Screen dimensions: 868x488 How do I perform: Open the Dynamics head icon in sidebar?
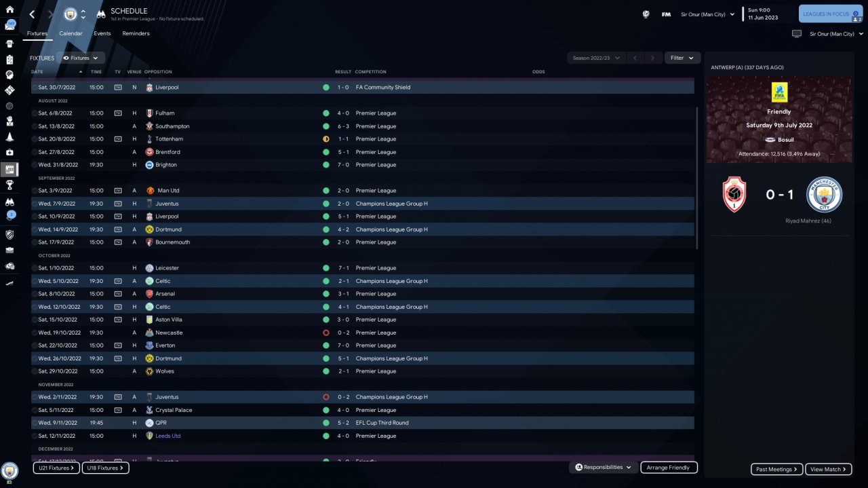click(x=9, y=75)
